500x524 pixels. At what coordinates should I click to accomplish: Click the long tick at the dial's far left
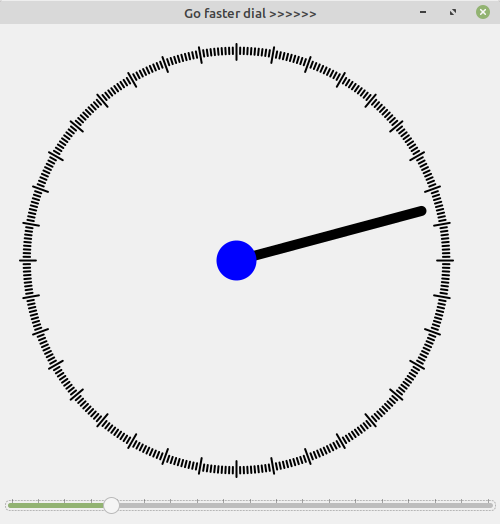coord(28,260)
